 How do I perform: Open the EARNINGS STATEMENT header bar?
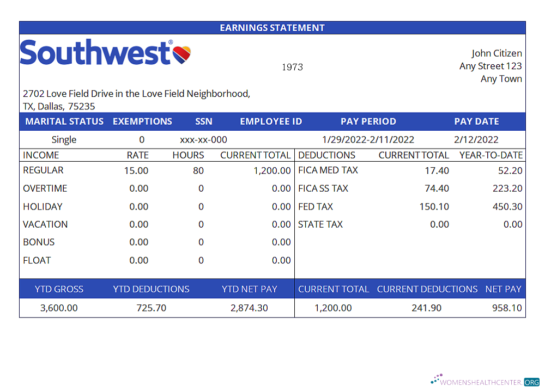coord(272,27)
